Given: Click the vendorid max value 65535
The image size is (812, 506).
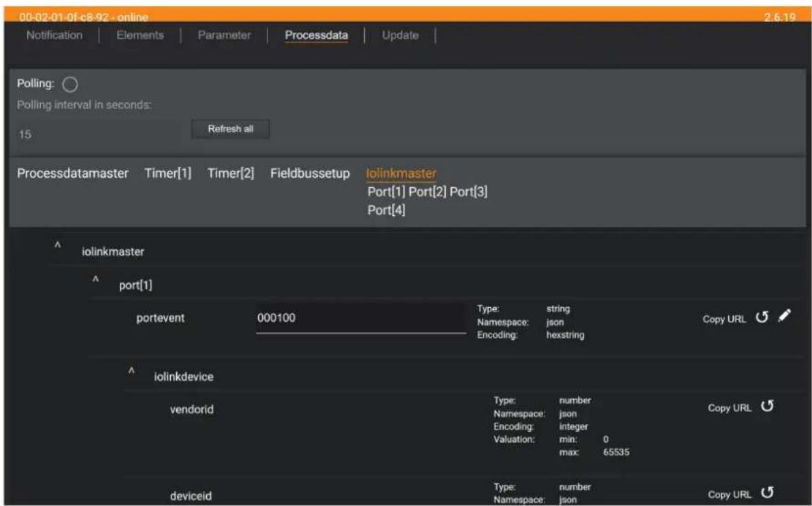Looking at the screenshot, I should 616,452.
